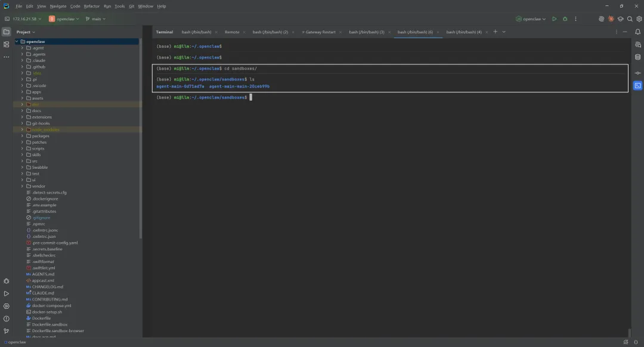Open the Git menu

point(131,6)
